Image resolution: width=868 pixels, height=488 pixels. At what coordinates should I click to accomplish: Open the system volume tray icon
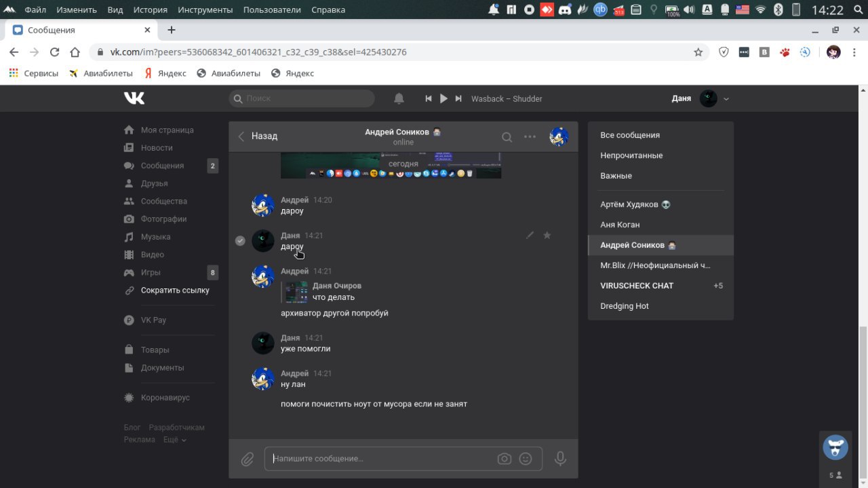689,10
